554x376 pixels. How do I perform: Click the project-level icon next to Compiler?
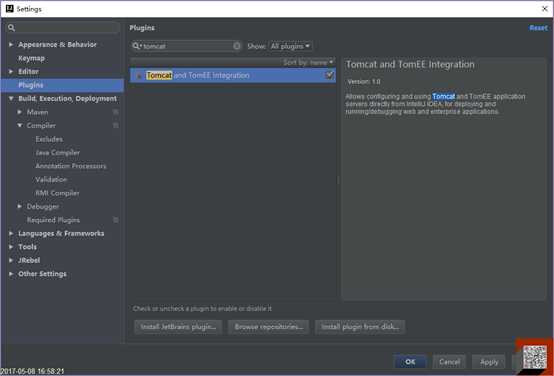(116, 125)
